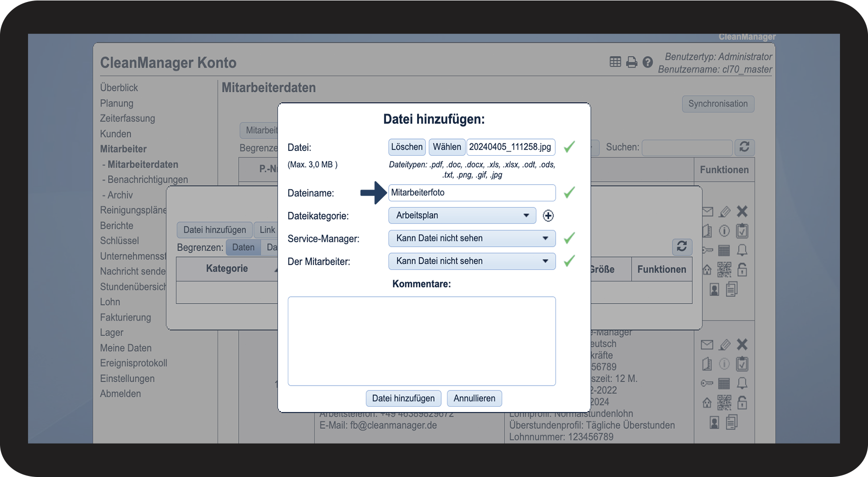Image resolution: width=868 pixels, height=477 pixels.
Task: Click the clipboard checkmark icon in the upper employee row
Action: tap(742, 230)
